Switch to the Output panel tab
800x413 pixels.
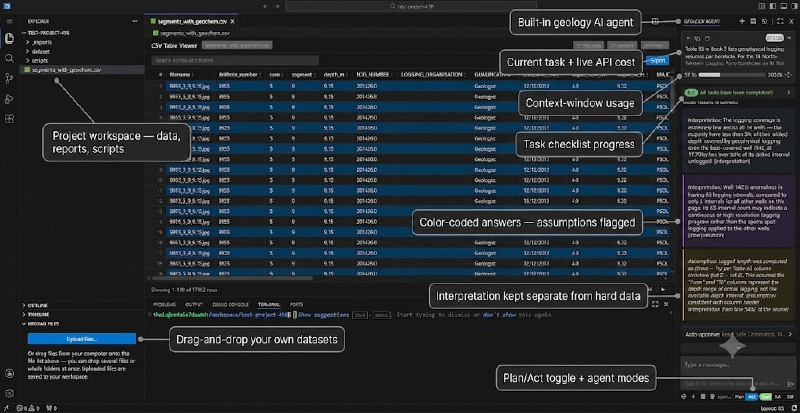(194, 304)
